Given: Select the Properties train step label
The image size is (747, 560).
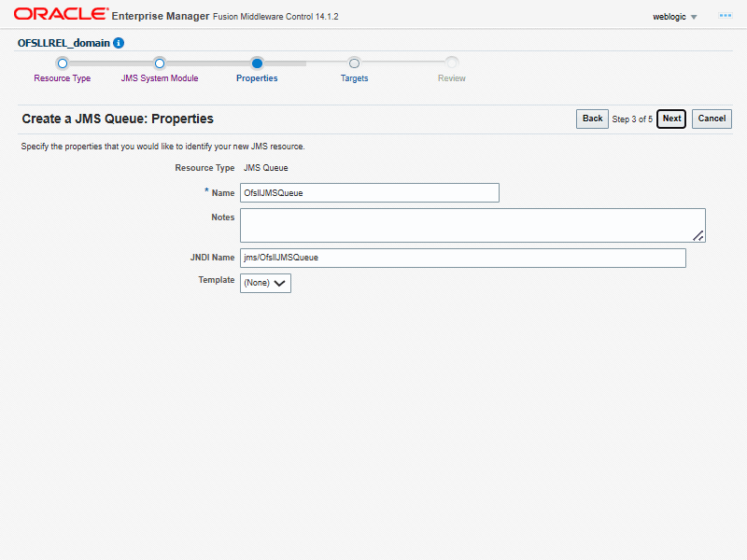Looking at the screenshot, I should tap(257, 78).
